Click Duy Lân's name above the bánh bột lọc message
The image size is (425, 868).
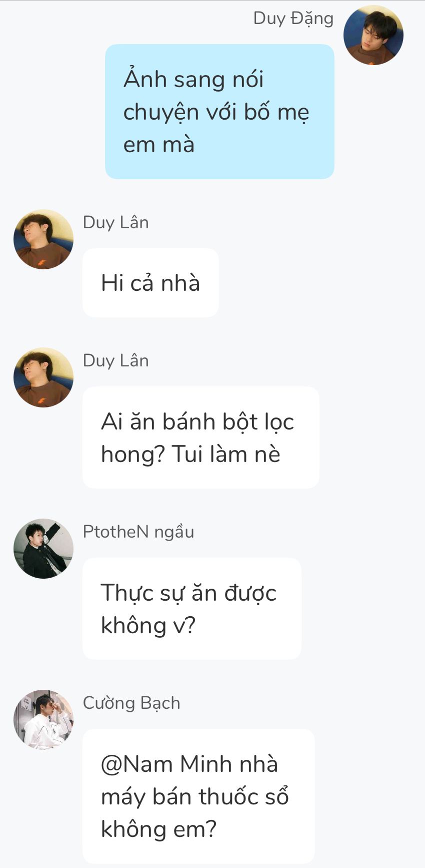click(115, 360)
